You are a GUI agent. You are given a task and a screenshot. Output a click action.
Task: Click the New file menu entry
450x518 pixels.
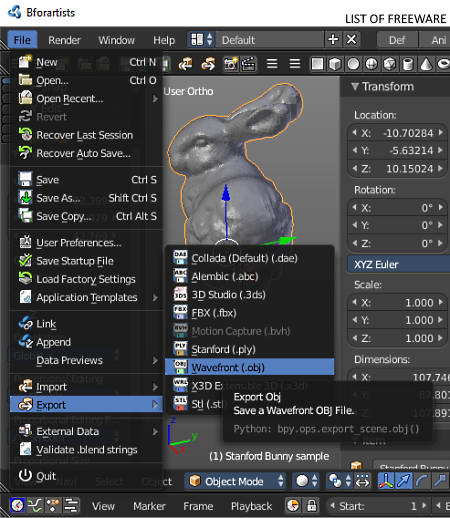[x=87, y=62]
